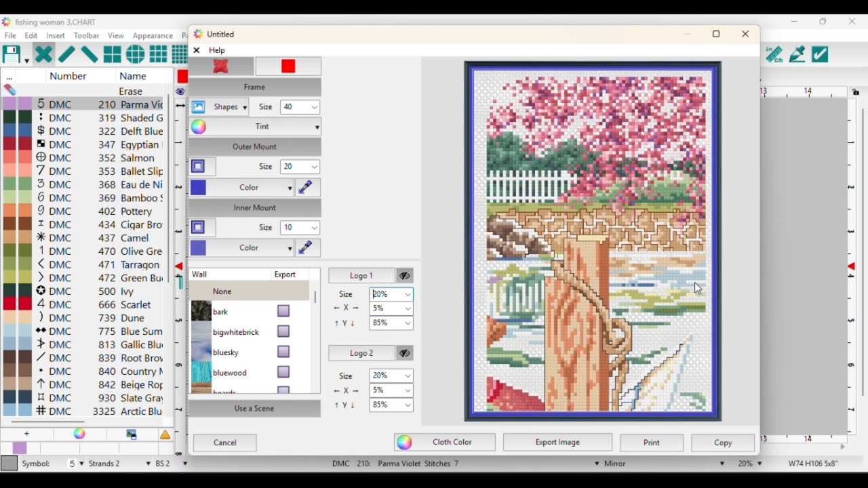Select the full cross stitch tool
868x488 pixels.
tap(43, 54)
